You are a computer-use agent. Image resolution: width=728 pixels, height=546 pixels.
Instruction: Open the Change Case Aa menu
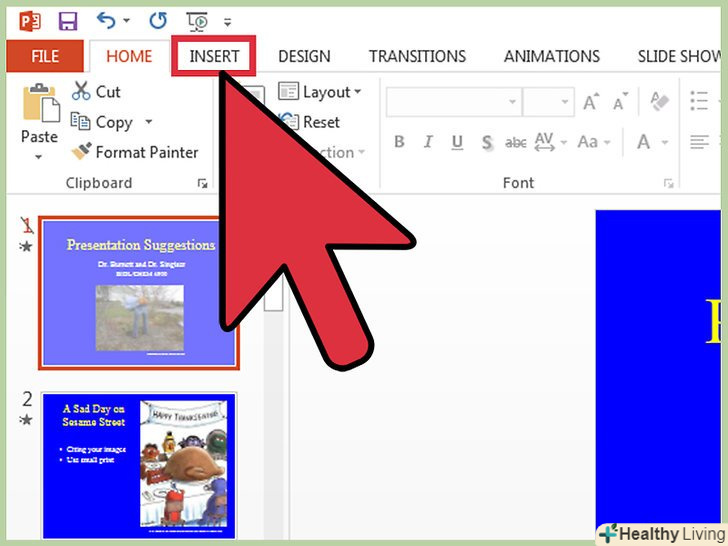tap(593, 142)
